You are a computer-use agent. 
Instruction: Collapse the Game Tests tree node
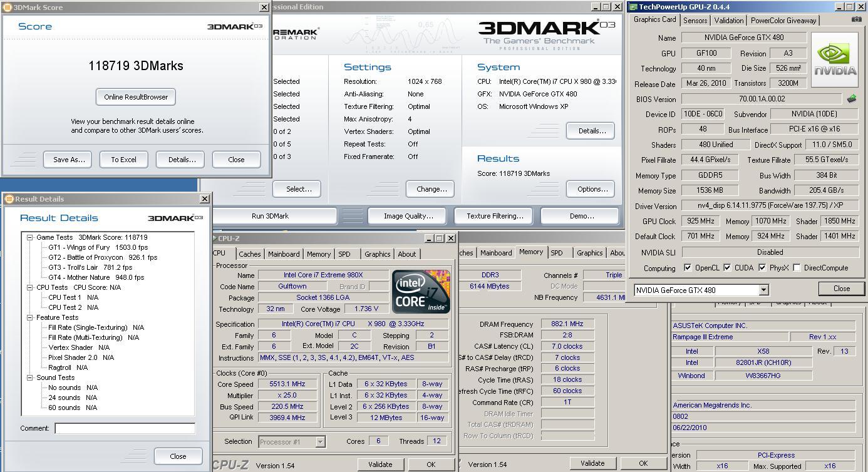pos(29,237)
